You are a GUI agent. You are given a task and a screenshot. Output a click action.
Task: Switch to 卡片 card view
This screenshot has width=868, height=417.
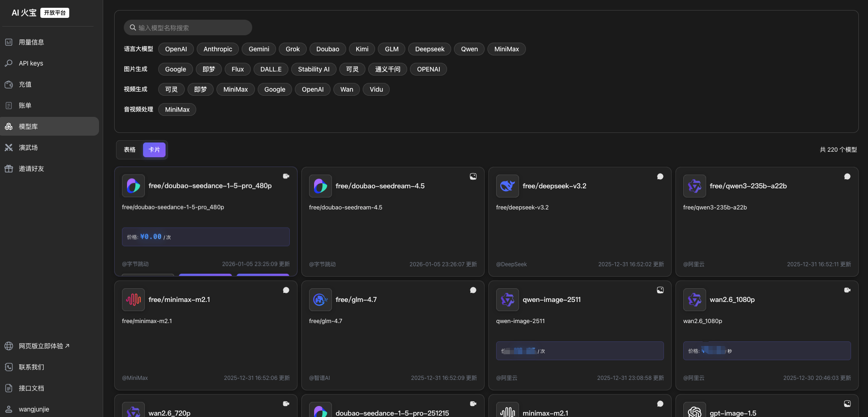[x=154, y=150]
